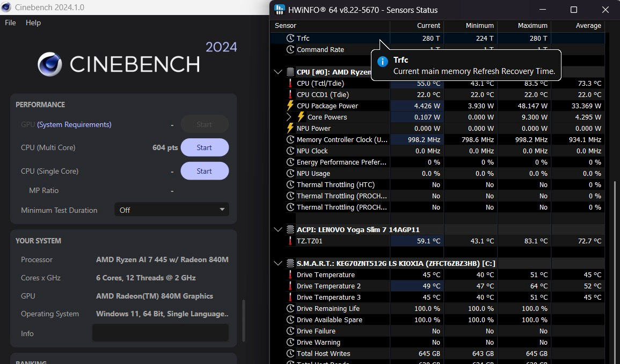Click the Drive Available Spare icon
Screen dimensions: 620x364
pyautogui.click(x=290, y=320)
